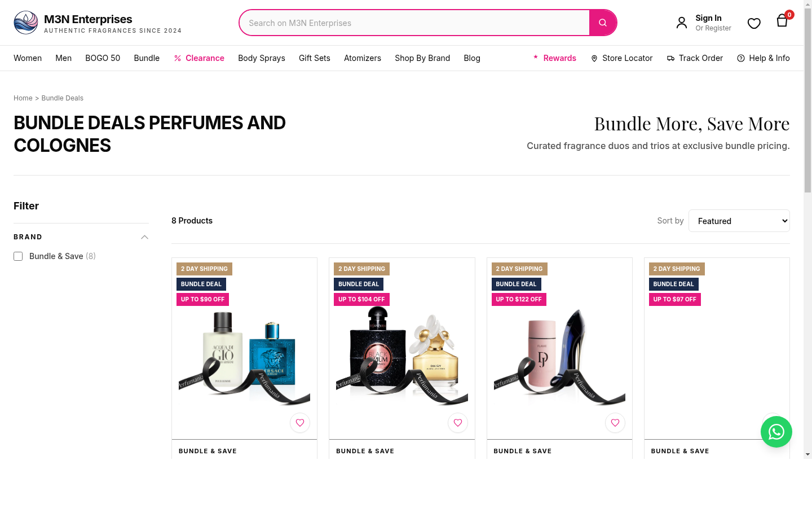812x508 pixels.
Task: Favorite the pink bottle bundle heart
Action: 615,423
